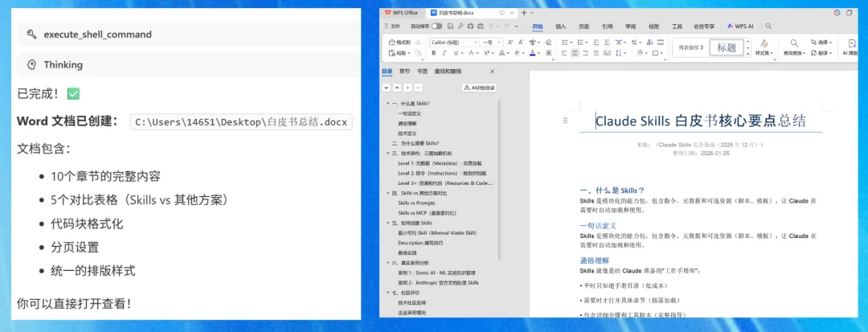
Task: Click the font color A icon
Action: 533,53
